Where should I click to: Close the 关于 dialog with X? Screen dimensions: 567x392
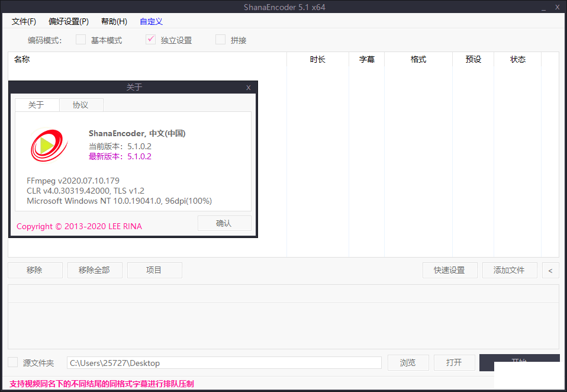[249, 88]
